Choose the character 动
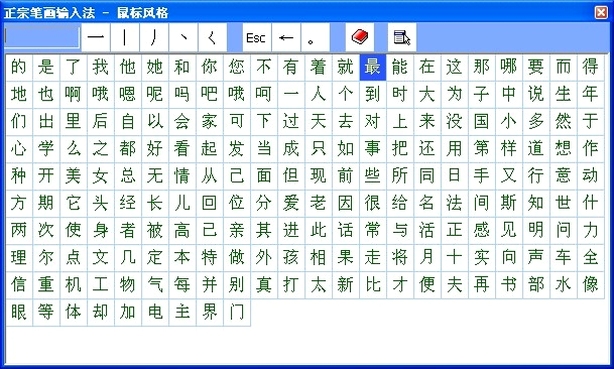 [590, 176]
